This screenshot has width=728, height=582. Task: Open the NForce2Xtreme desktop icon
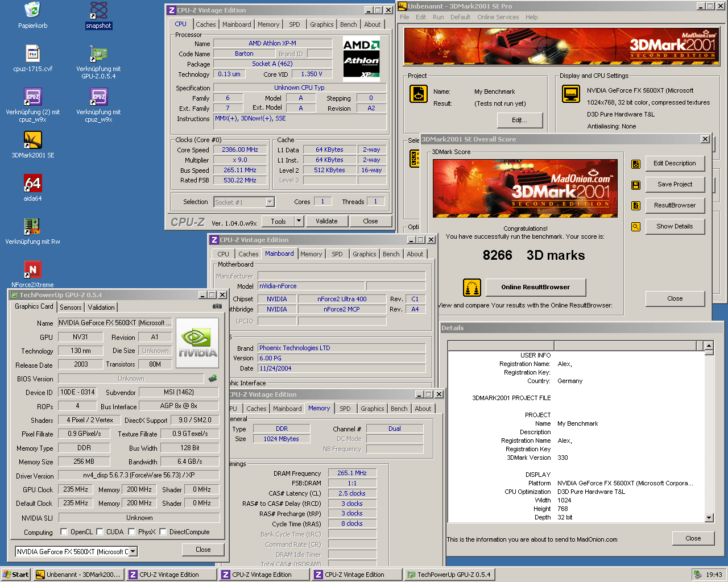[33, 270]
